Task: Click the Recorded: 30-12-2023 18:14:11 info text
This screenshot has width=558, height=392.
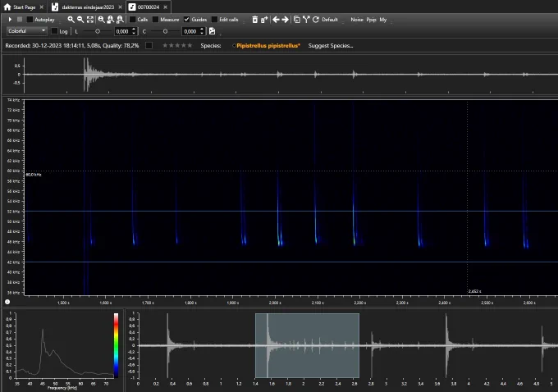Action: pyautogui.click(x=72, y=46)
